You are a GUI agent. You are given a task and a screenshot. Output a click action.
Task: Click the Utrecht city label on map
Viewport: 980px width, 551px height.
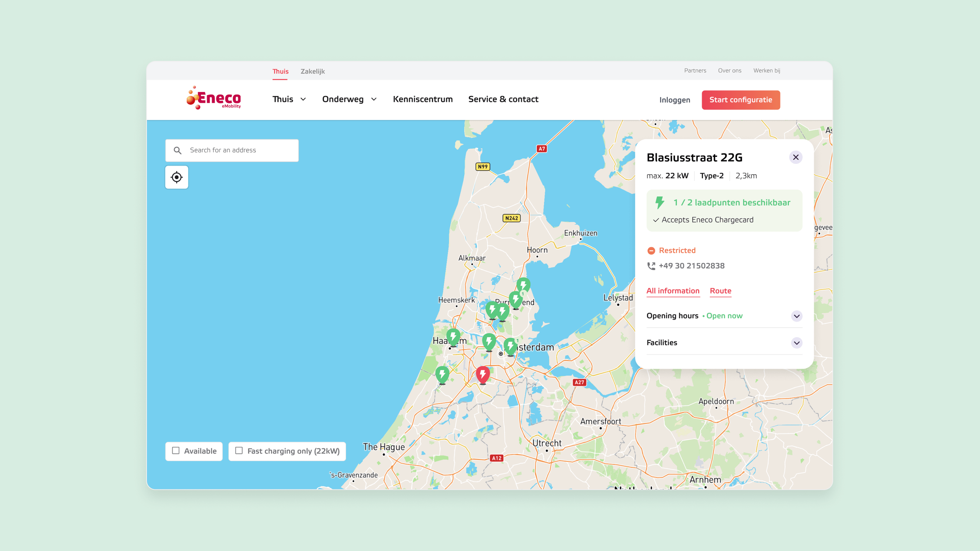click(x=547, y=443)
